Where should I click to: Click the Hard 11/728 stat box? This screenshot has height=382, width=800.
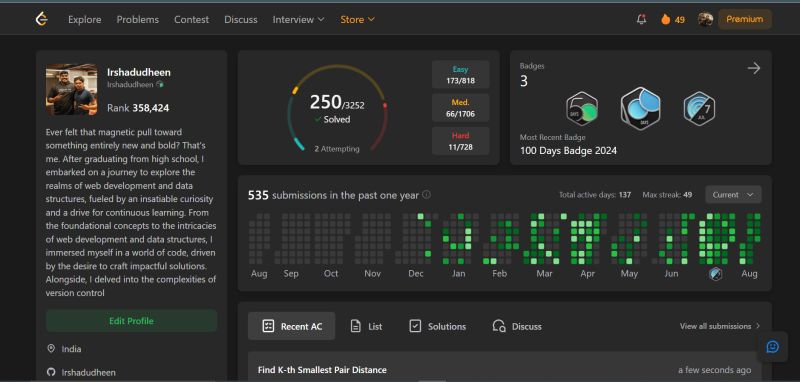coord(461,141)
